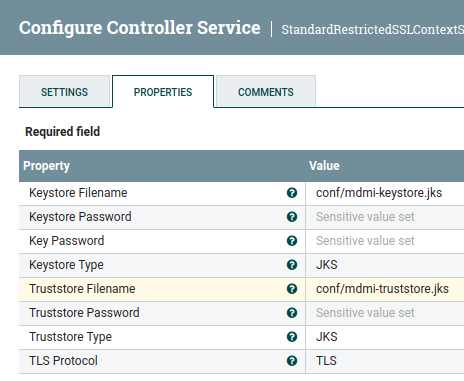Open help icon for Keystore Password
Viewport: 464px width, 381px height.
point(292,217)
